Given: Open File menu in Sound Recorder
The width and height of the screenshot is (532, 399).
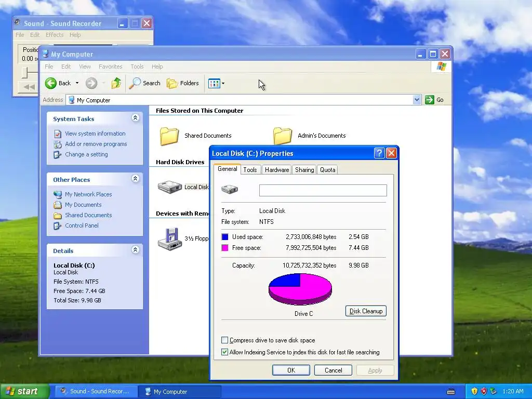Looking at the screenshot, I should coord(20,35).
